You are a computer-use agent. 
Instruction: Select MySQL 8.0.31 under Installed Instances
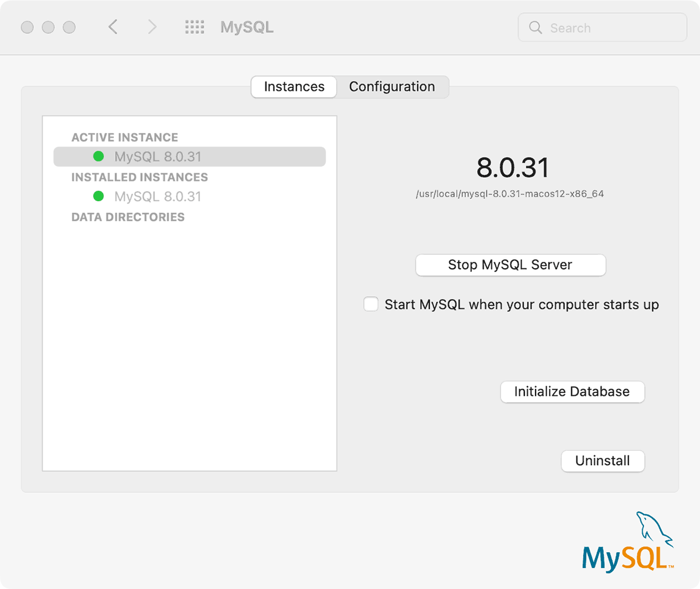coord(158,197)
